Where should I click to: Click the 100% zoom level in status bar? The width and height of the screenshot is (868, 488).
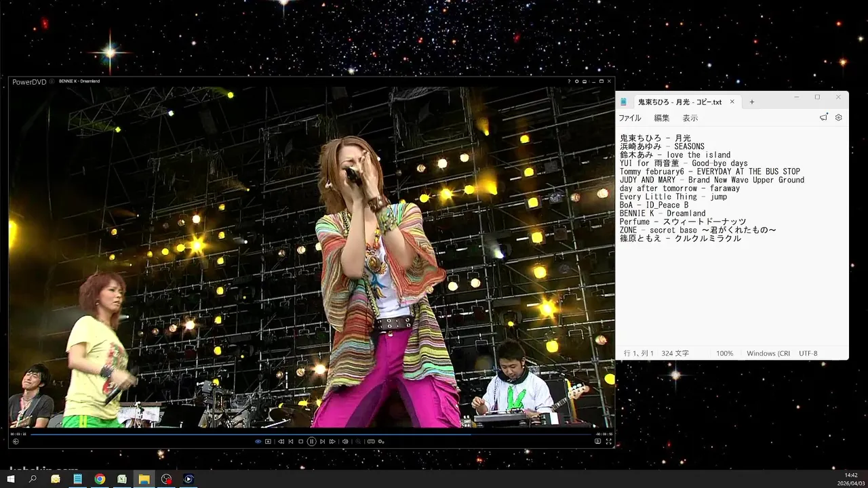724,354
